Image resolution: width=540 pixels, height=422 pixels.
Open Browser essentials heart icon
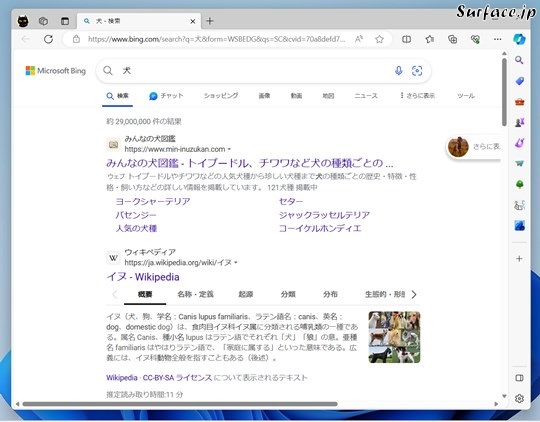tap(475, 39)
